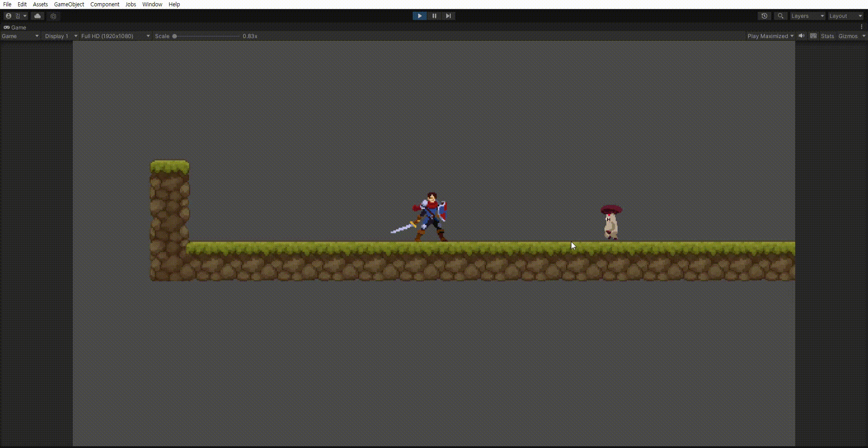Screen dimensions: 868x448
Task: Open the Game tab options menu
Action: [x=862, y=27]
